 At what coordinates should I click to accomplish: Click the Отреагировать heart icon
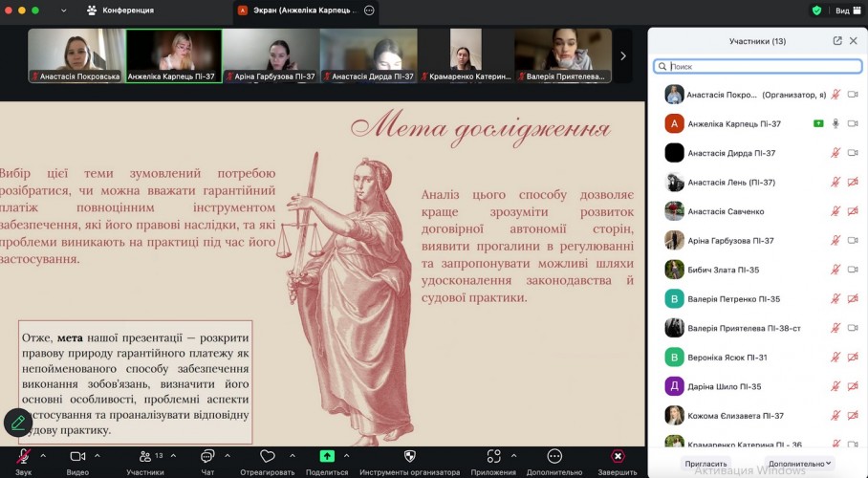(268, 457)
